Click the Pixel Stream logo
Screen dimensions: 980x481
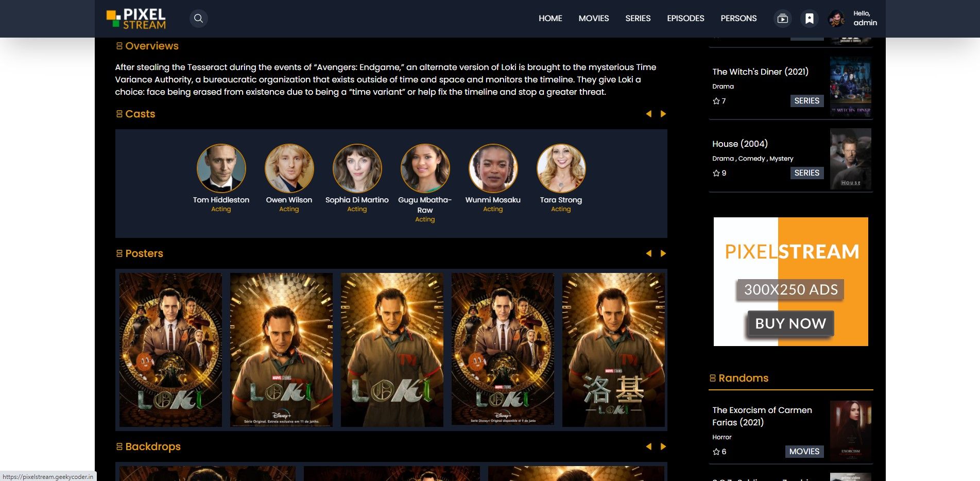(136, 19)
